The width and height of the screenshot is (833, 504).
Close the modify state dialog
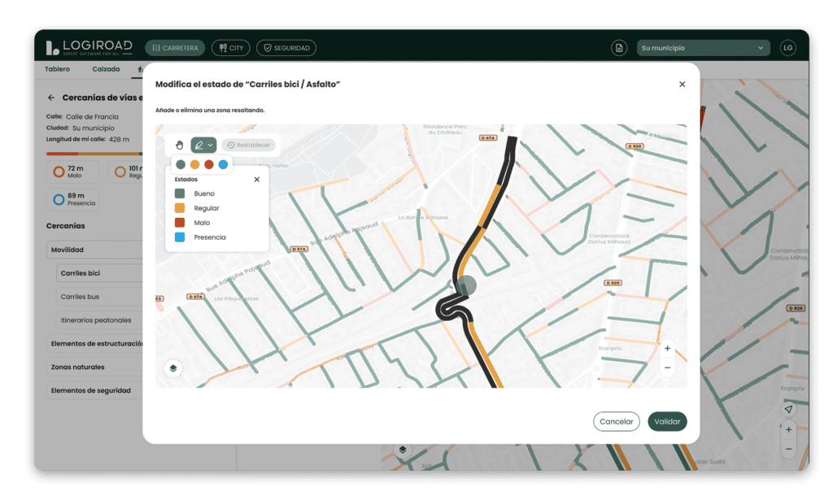click(x=682, y=85)
